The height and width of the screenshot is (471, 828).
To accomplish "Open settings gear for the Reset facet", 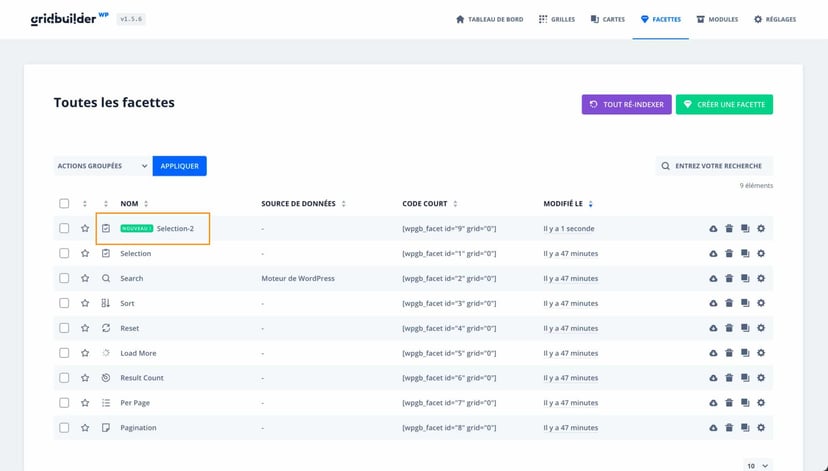I will pyautogui.click(x=761, y=328).
